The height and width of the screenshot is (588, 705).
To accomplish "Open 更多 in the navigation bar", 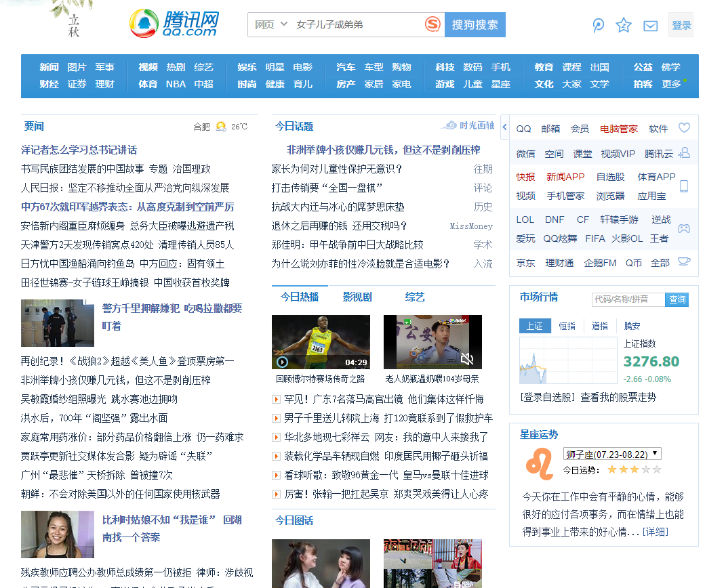I will click(671, 84).
